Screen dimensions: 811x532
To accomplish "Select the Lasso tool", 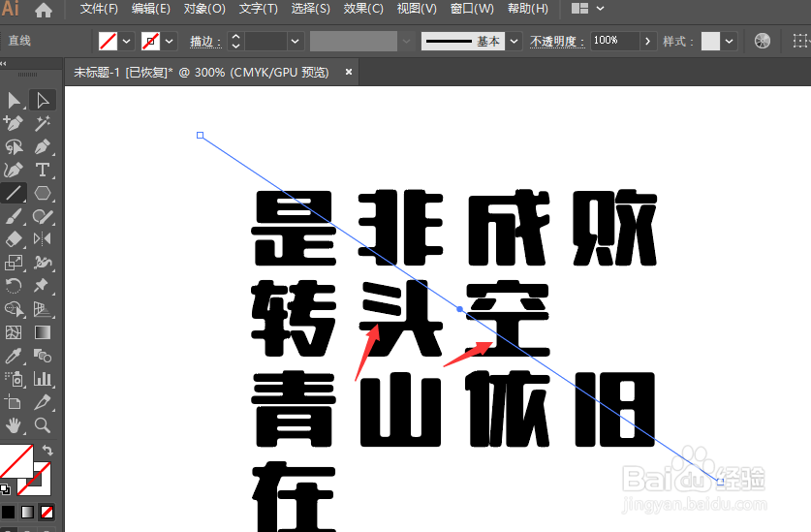I will tap(14, 147).
